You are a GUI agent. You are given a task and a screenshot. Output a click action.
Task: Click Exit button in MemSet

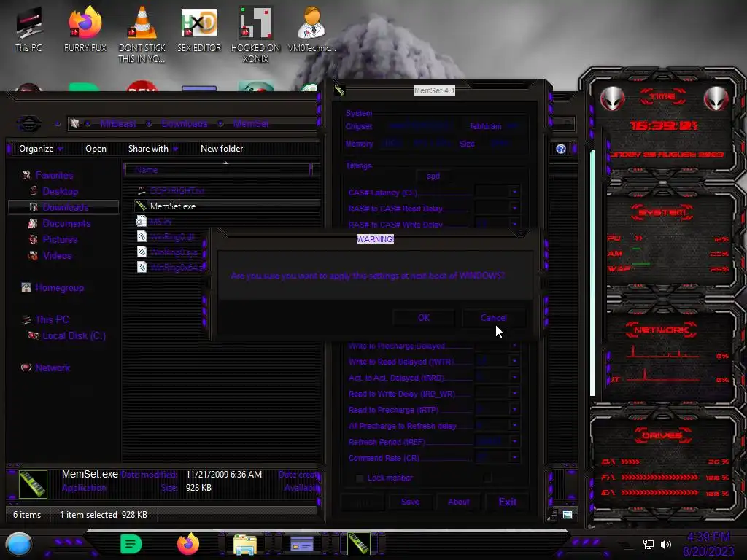pos(508,502)
